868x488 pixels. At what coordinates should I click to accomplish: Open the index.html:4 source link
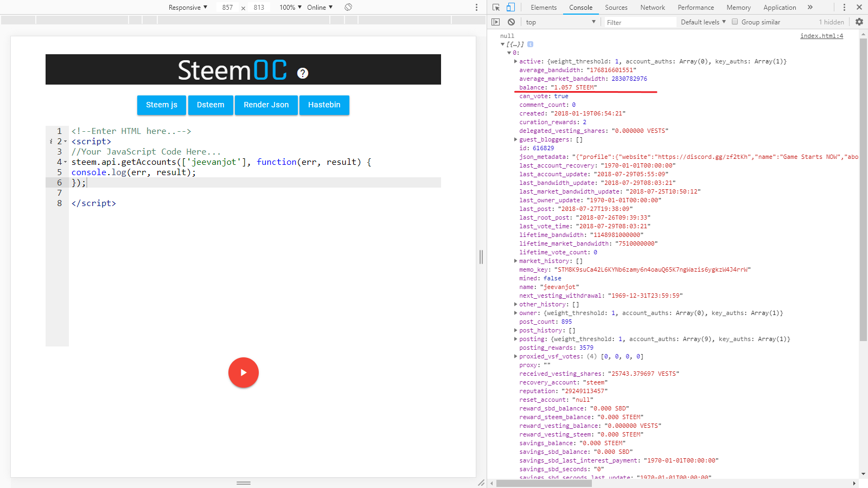tap(821, 36)
